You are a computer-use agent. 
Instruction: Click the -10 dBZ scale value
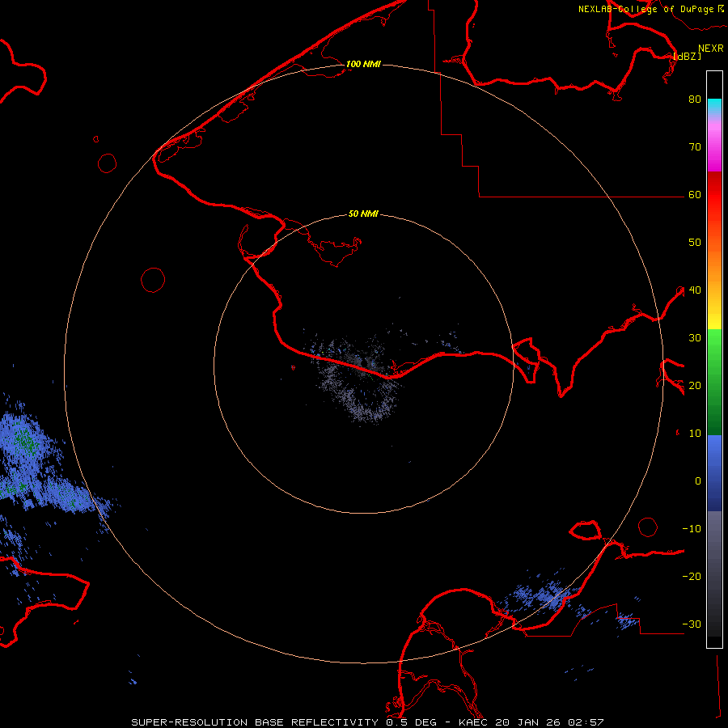click(692, 528)
